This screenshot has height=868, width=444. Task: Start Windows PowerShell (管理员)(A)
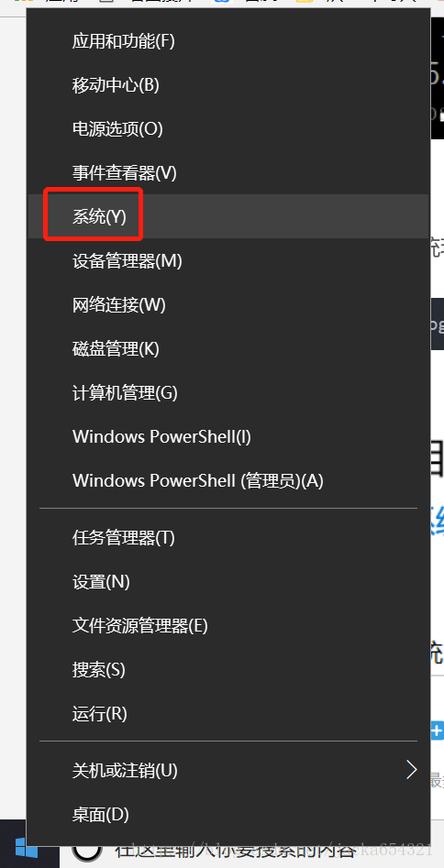[x=228, y=480]
